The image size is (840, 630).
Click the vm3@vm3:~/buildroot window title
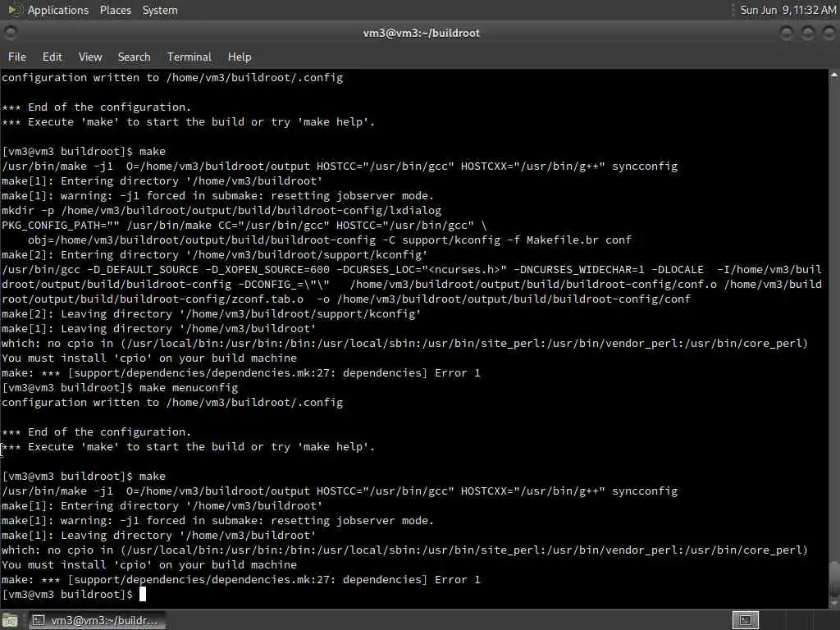[421, 33]
